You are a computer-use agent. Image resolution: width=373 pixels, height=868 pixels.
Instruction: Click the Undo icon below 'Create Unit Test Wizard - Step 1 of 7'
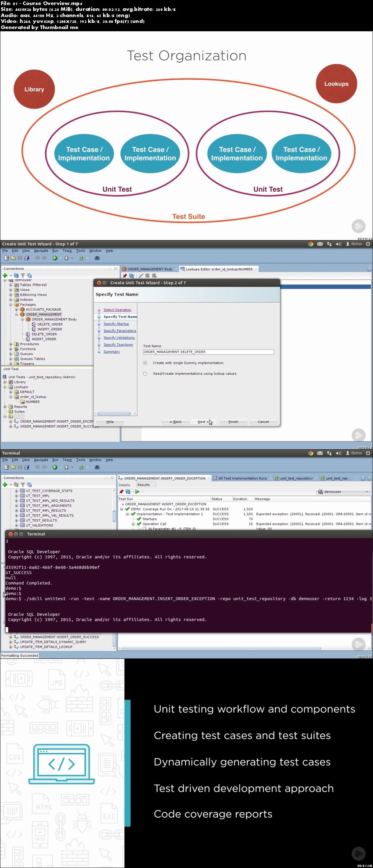click(37, 258)
